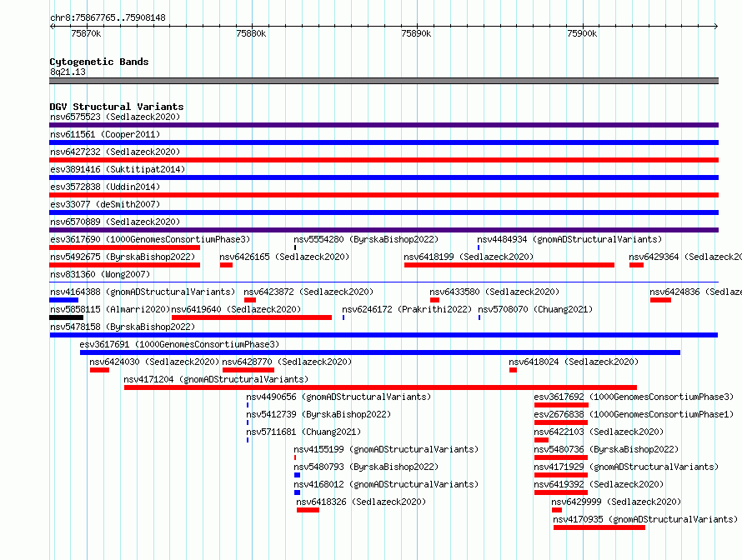Open nsv6419640 (Sedlazeck2020) label
This screenshot has width=742, height=560.
pos(236,309)
